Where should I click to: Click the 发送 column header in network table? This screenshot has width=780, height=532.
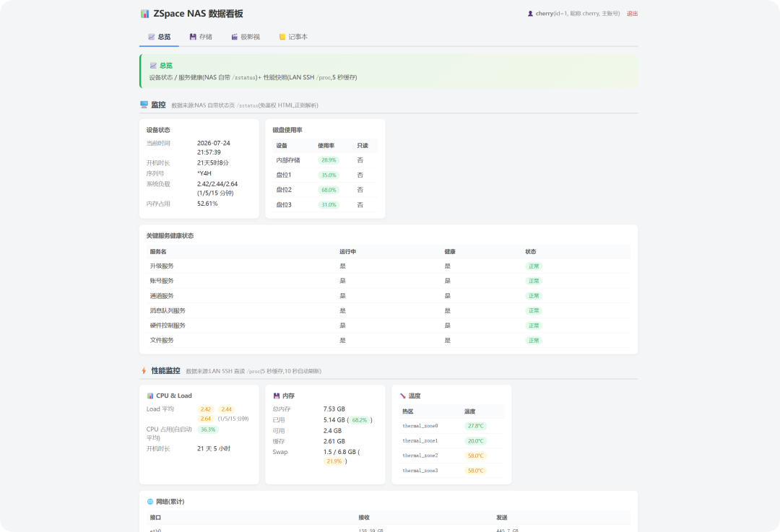(x=501, y=518)
